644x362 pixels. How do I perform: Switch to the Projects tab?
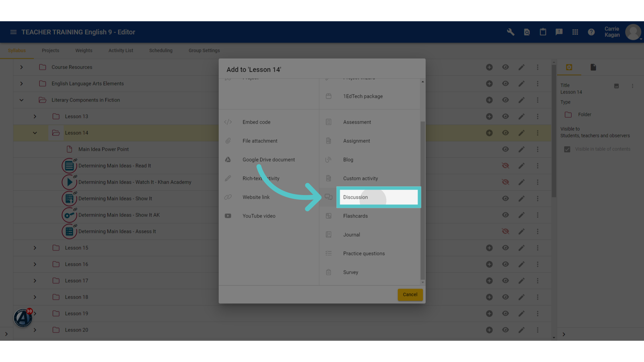coord(50,50)
